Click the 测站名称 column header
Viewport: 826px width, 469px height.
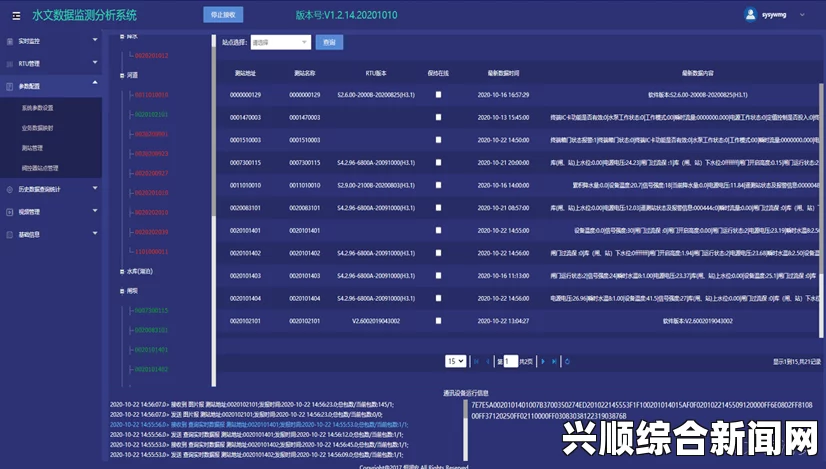(x=304, y=73)
